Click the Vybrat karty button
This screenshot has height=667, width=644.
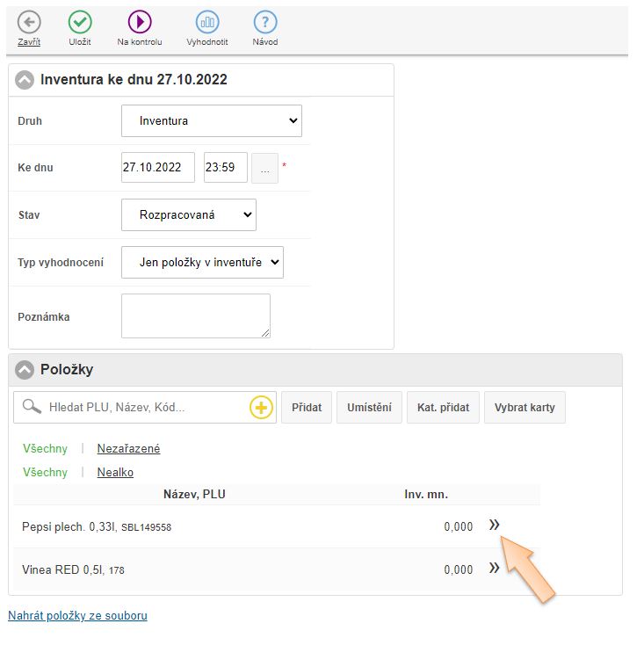click(525, 408)
